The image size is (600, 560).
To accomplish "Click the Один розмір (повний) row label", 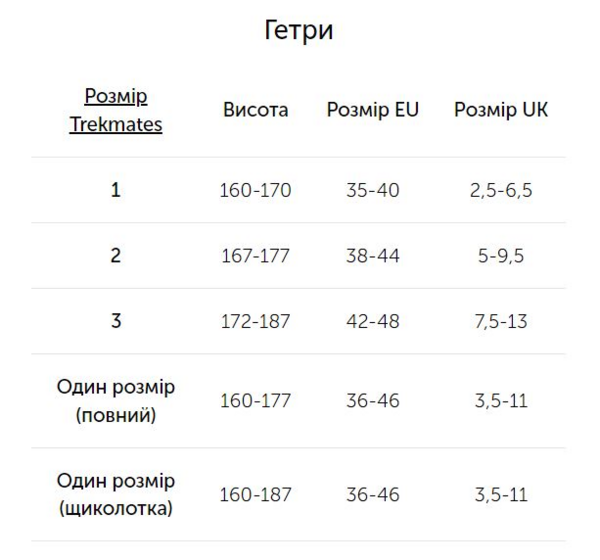I will (x=116, y=401).
